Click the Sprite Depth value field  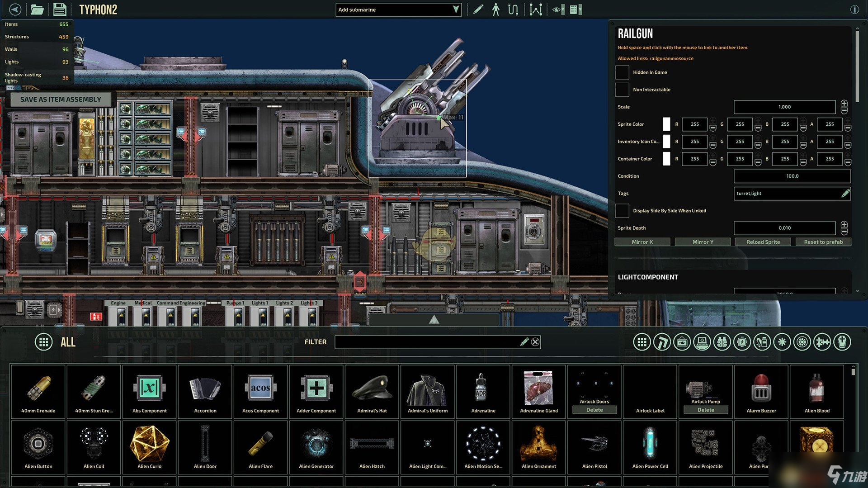(x=784, y=228)
